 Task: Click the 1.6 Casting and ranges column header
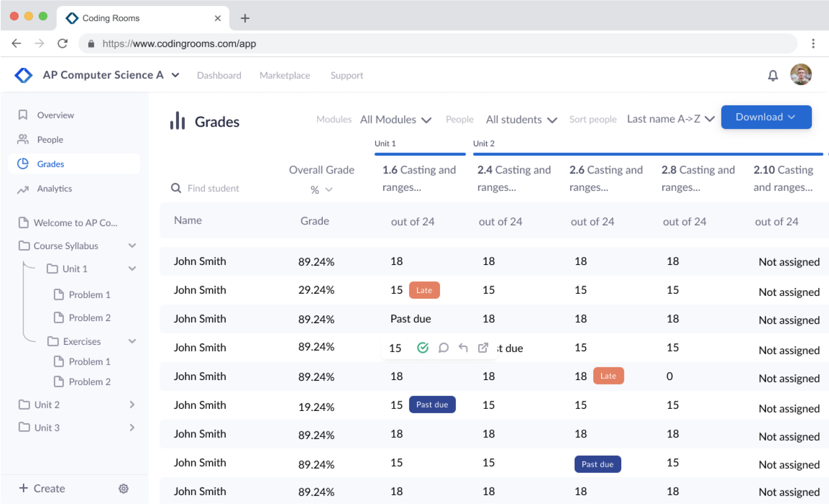pos(419,179)
